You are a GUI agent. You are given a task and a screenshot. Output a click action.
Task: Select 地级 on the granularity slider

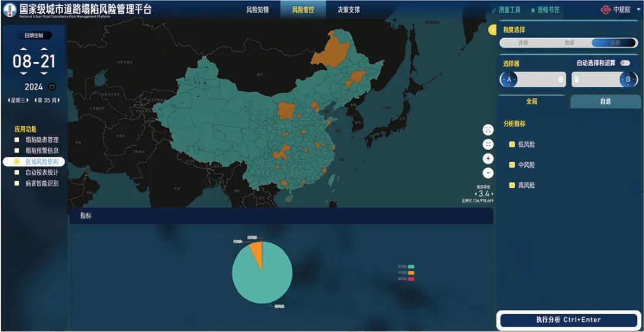click(x=569, y=43)
